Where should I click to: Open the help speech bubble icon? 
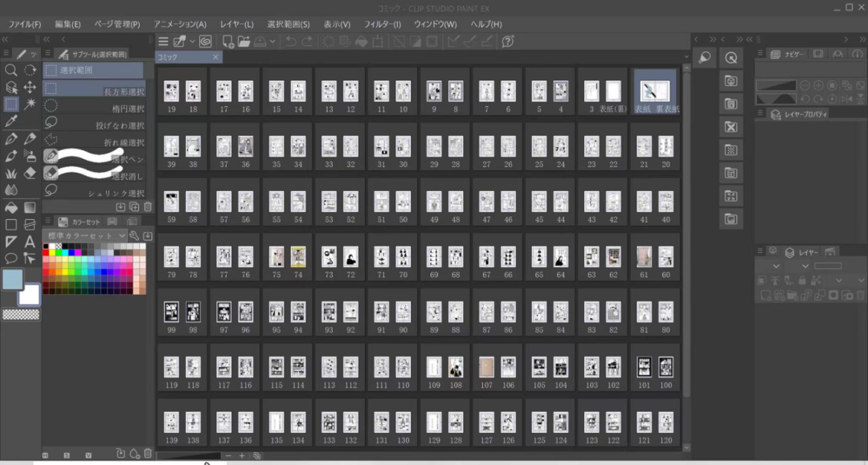(x=508, y=42)
